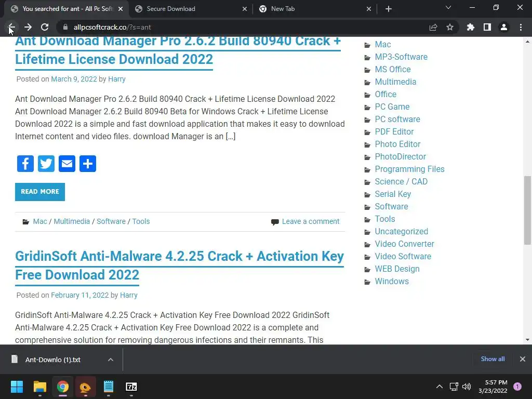Image resolution: width=532 pixels, height=399 pixels.
Task: Open the Science / CAD sidebar category
Action: click(x=401, y=181)
